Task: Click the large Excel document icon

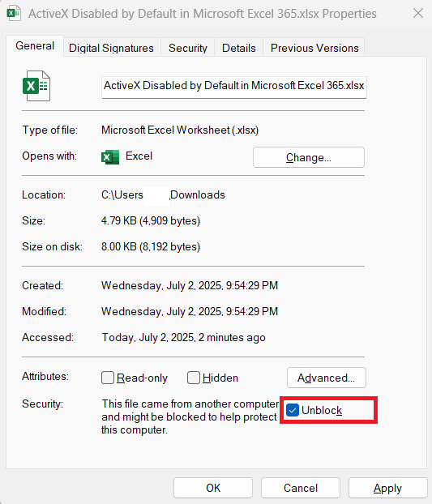Action: 36,86
